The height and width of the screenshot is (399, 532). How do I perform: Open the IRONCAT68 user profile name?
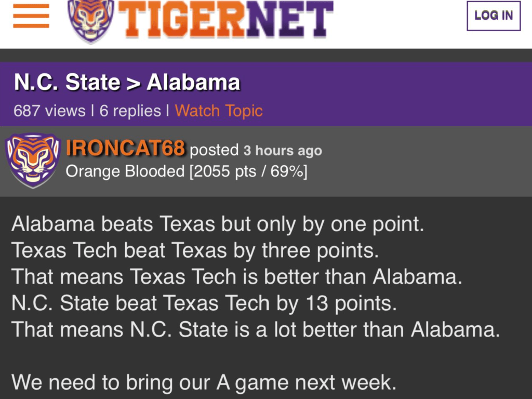pos(126,150)
